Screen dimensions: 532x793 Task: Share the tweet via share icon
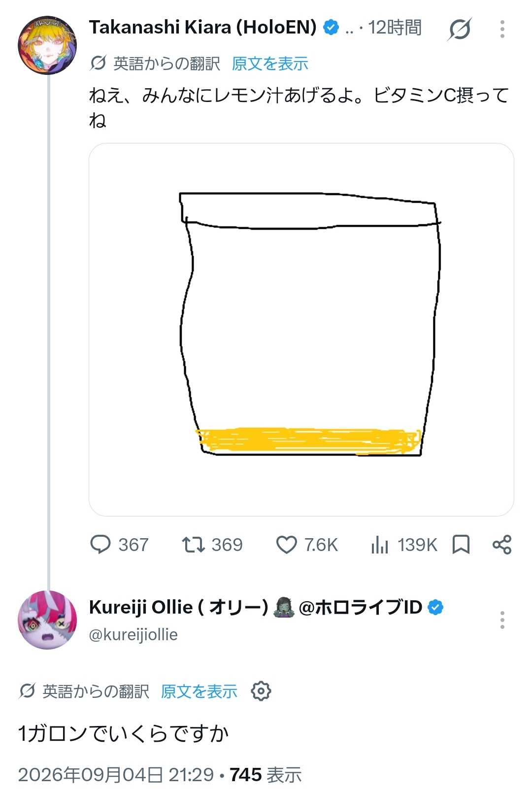click(x=502, y=545)
